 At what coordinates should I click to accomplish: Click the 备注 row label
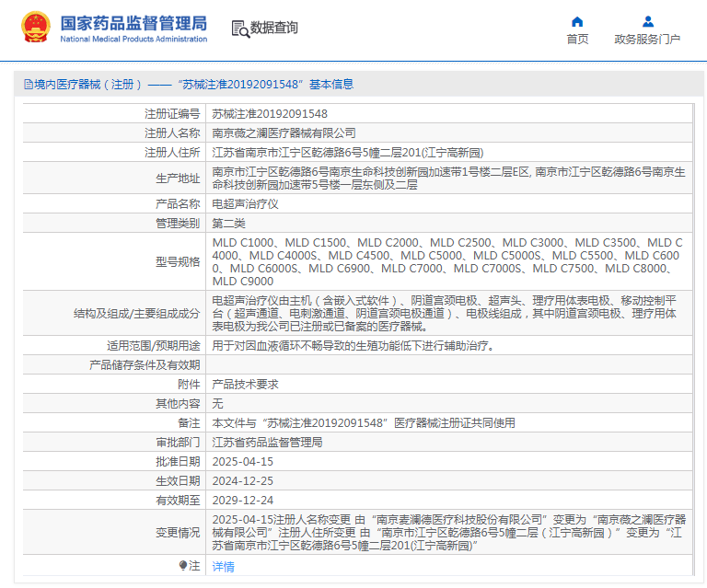coord(189,423)
